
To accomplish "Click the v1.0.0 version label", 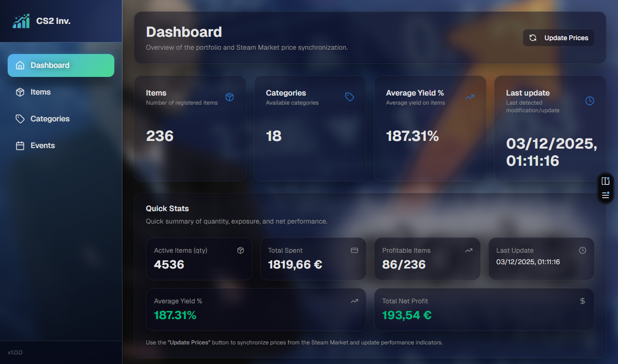I will [15, 353].
